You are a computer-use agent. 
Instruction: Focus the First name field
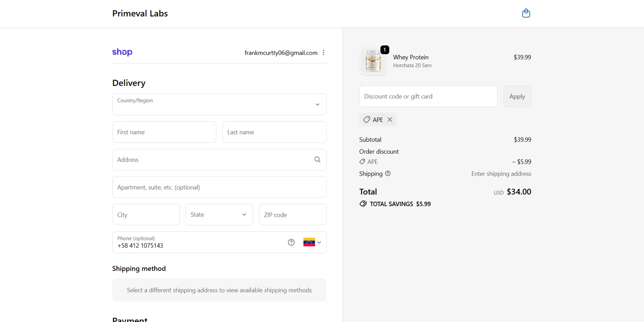[164, 132]
